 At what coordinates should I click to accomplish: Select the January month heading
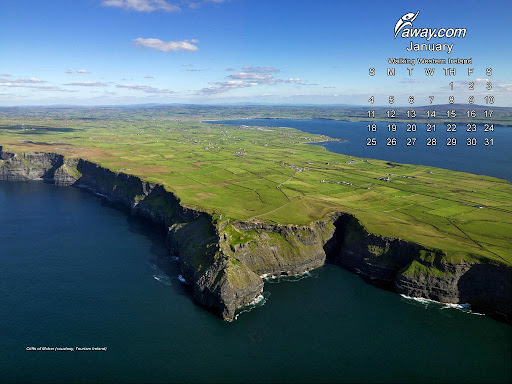(x=430, y=47)
